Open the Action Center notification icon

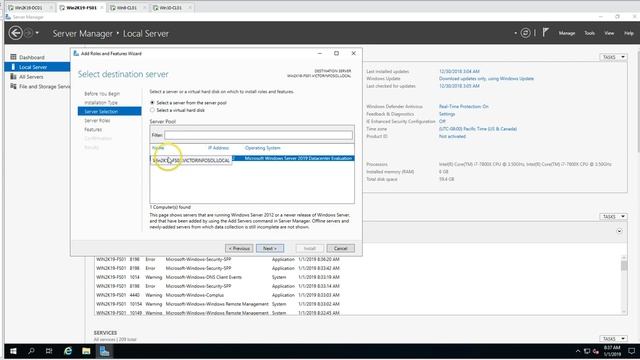tap(631, 351)
